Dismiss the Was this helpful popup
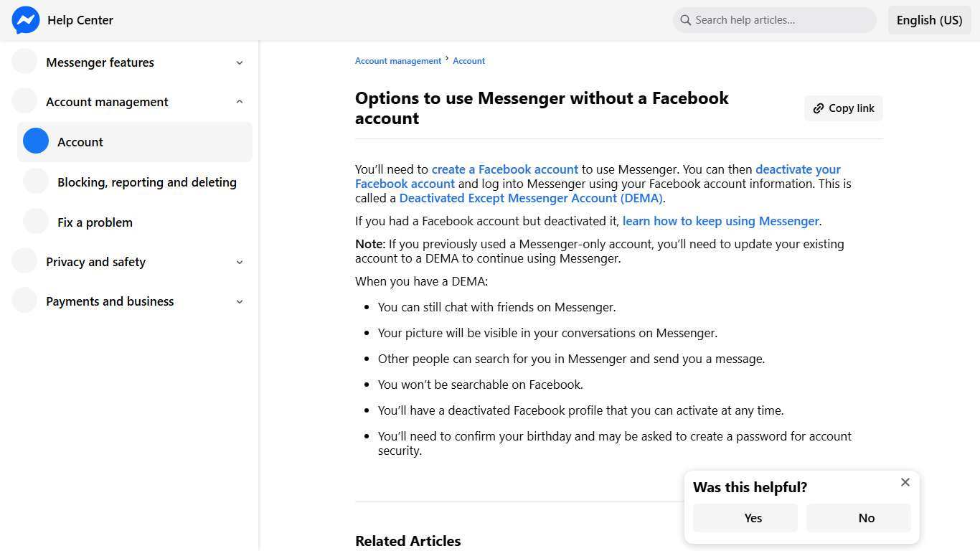Viewport: 980px width, 551px height. pos(905,482)
